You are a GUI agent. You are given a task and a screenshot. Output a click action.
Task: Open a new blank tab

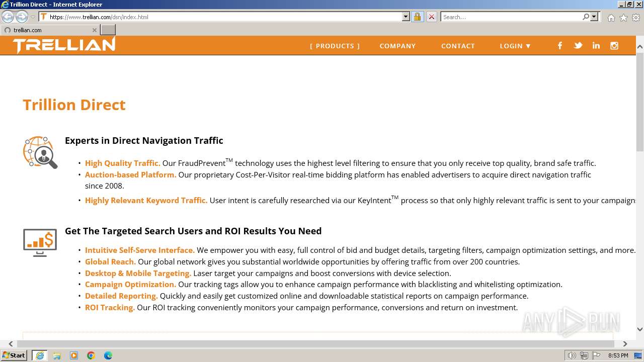coord(108,30)
